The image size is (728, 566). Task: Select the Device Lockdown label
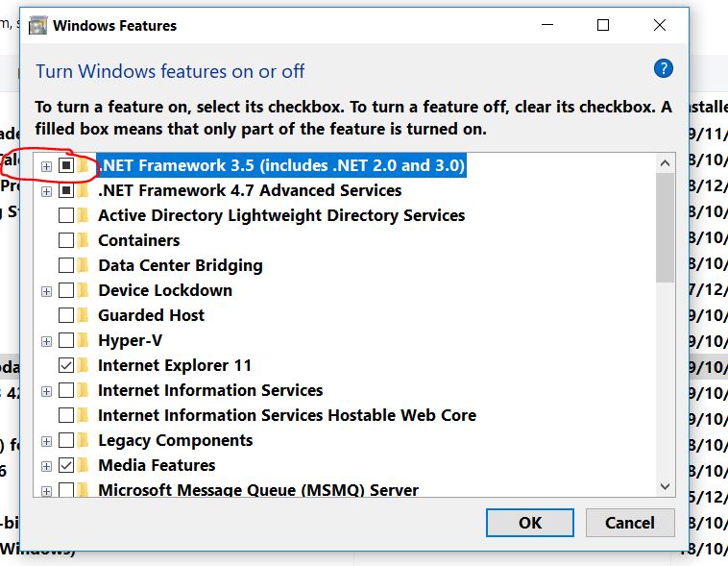(x=165, y=290)
